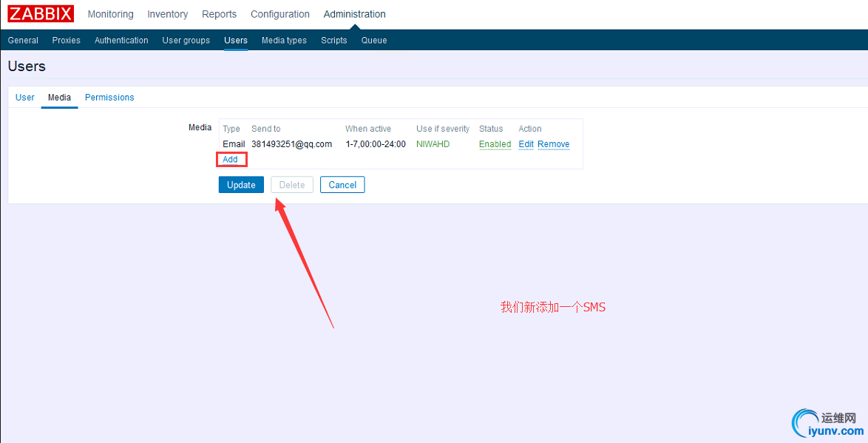Click the Media field label

pyautogui.click(x=200, y=127)
